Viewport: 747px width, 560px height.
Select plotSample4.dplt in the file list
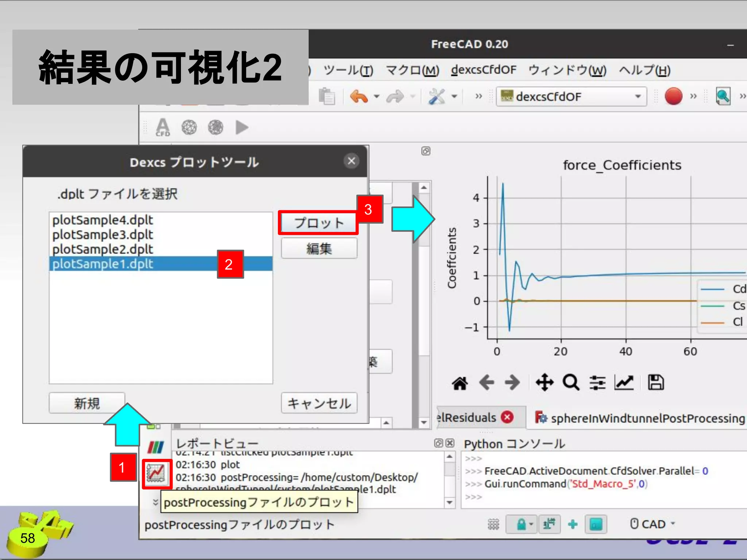point(161,220)
